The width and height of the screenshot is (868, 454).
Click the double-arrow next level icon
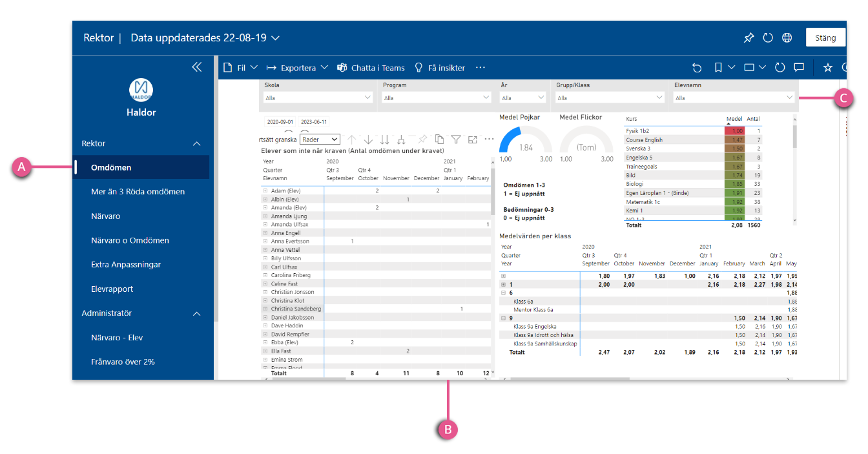384,139
